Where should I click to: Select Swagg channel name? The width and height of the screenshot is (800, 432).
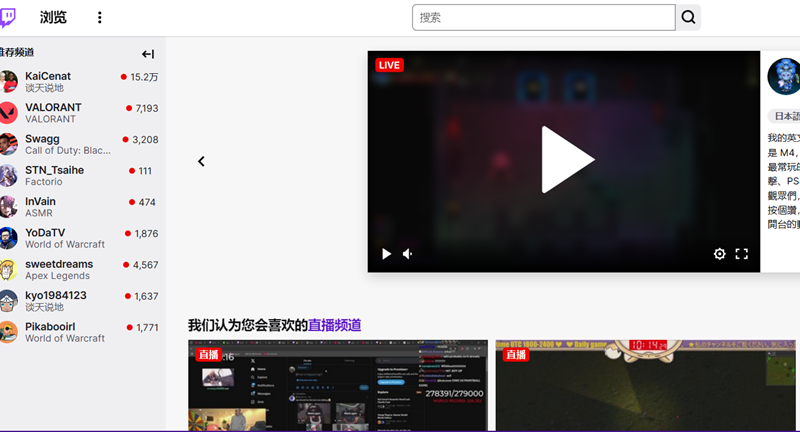[42, 139]
